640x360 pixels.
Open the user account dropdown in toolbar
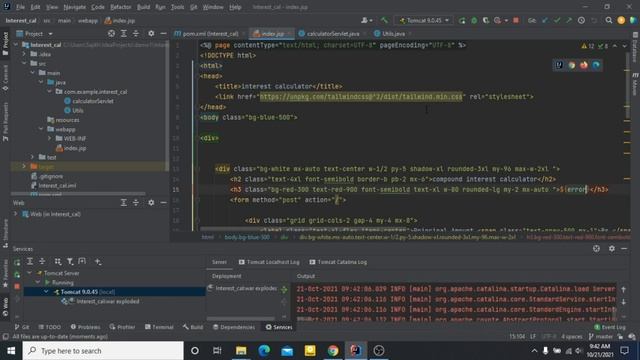click(x=367, y=20)
